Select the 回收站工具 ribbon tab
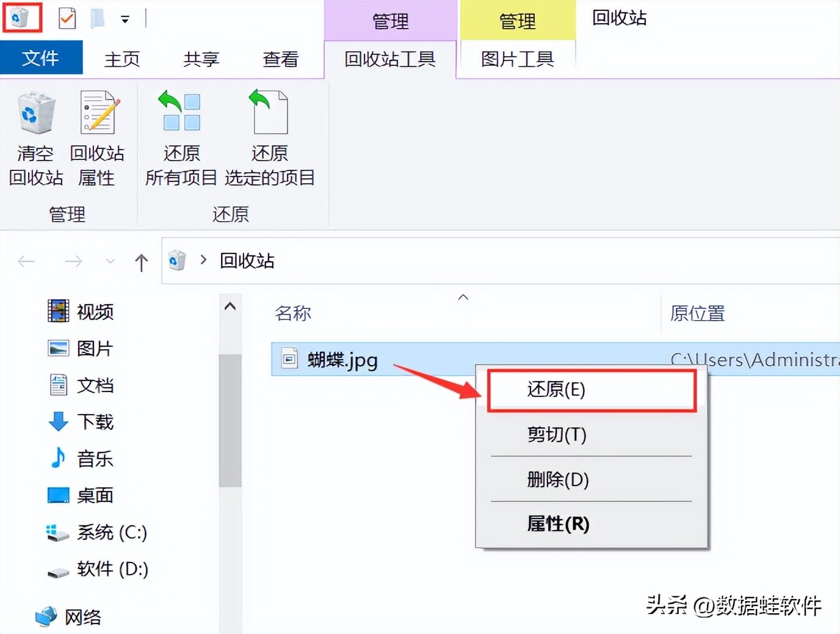840x634 pixels. point(390,59)
